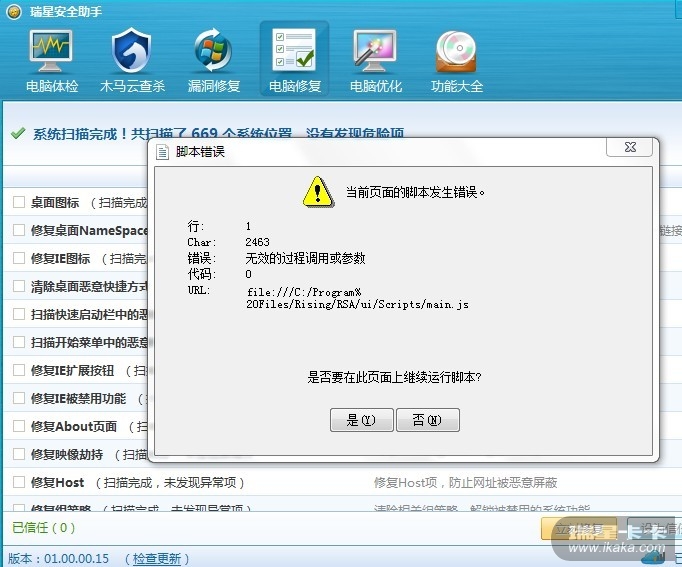The height and width of the screenshot is (567, 682).
Task: Open the 功能大全 disc icon
Action: (x=456, y=51)
